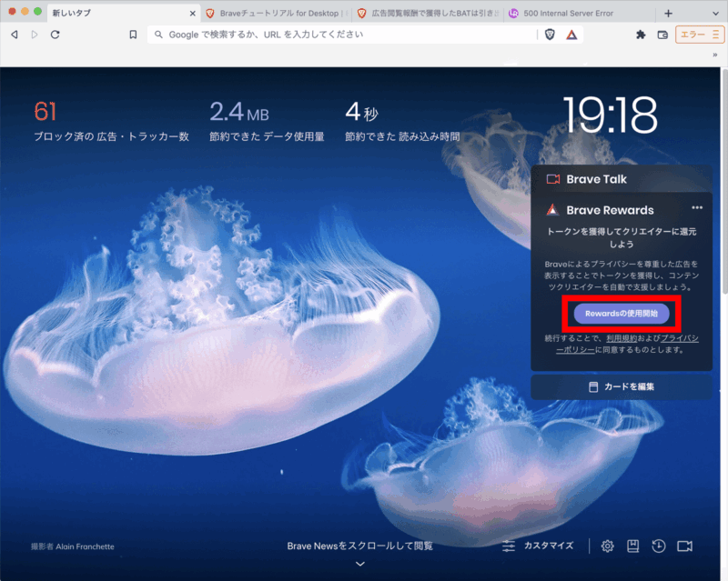Open Brave Rewards triangle icon in address bar
Screen dimensions: 728x581
point(571,35)
